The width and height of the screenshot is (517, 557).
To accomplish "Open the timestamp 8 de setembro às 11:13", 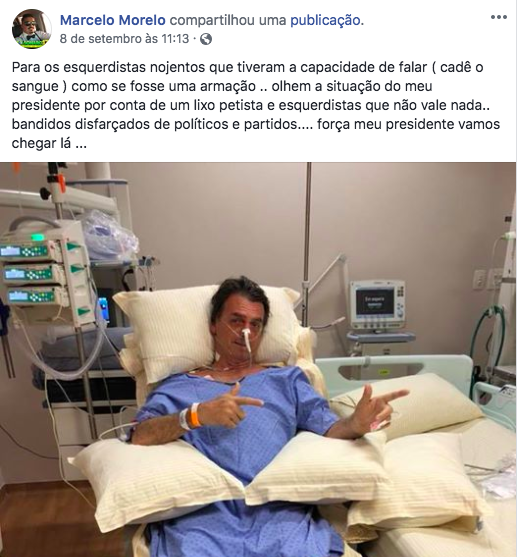I will click(x=124, y=38).
